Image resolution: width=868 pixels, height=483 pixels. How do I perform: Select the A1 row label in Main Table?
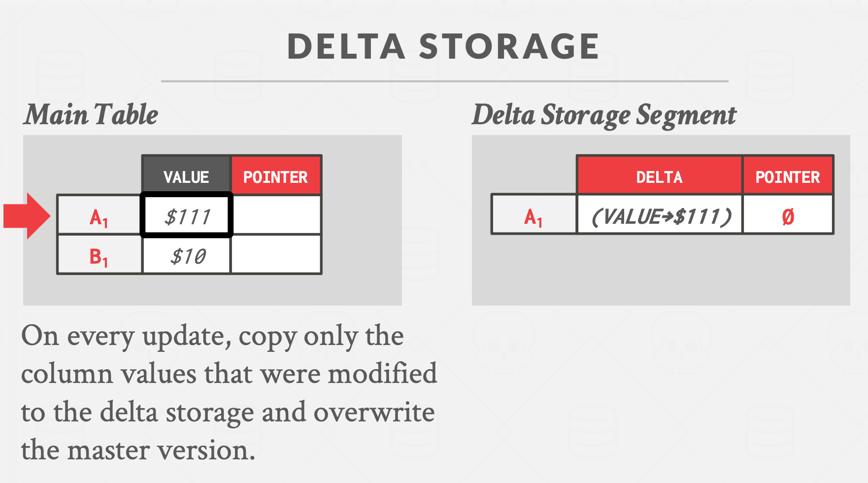(x=99, y=217)
